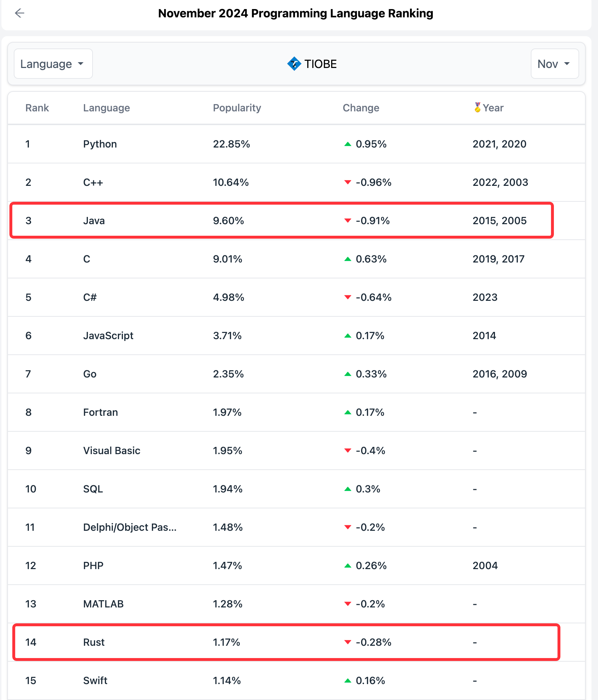Click Swift's green up arrow icon
Screen dimensions: 598x700
click(x=348, y=680)
